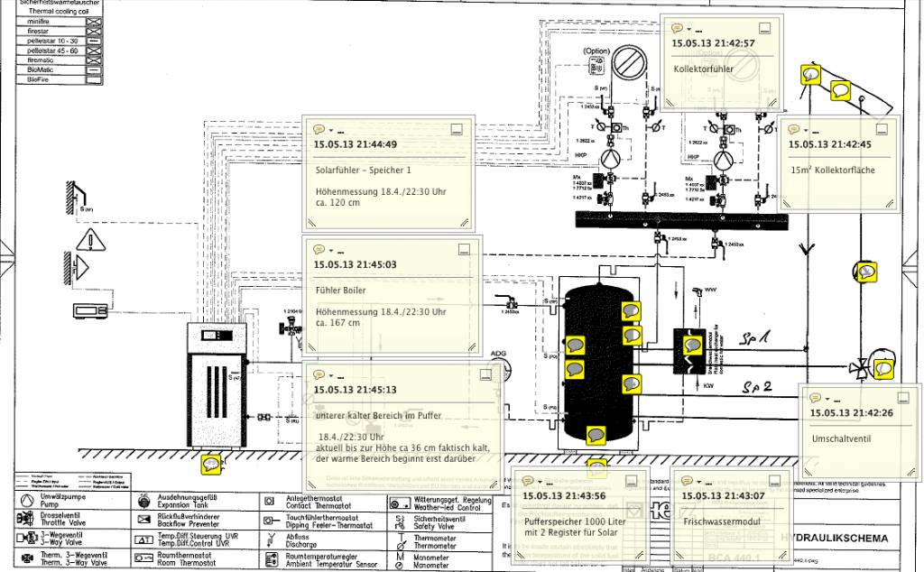The image size is (924, 572).
Task: Click the 'HYDRAULIKSCHEMA' title text
Action: pyautogui.click(x=834, y=538)
